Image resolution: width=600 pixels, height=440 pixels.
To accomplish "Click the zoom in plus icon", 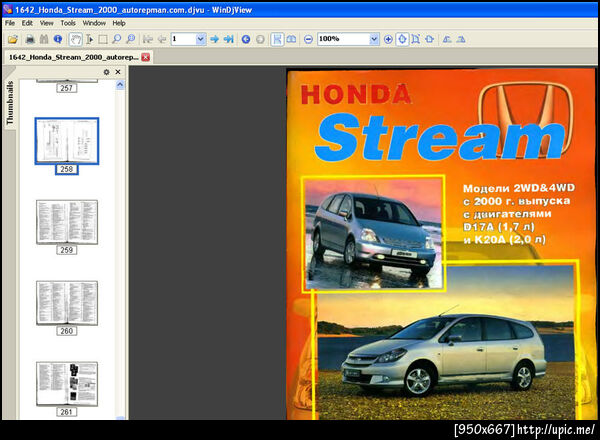I will coord(388,39).
